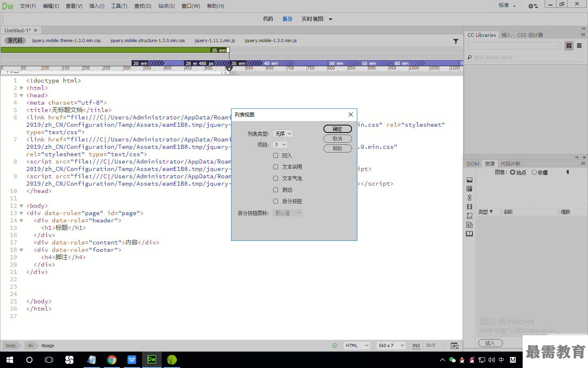Open Cortana search circle on taskbar
Image resolution: width=588 pixels, height=368 pixels.
(x=29, y=360)
